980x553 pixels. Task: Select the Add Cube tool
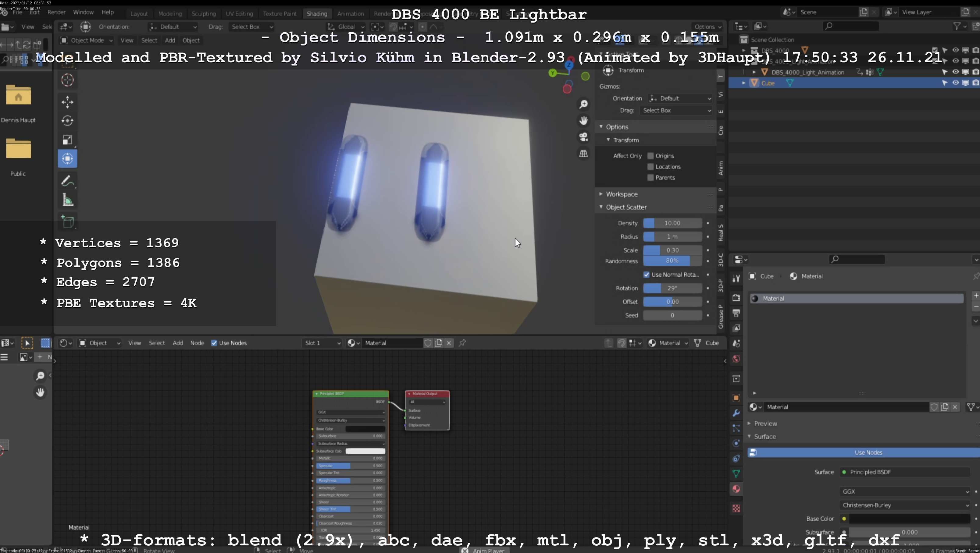[x=67, y=222]
